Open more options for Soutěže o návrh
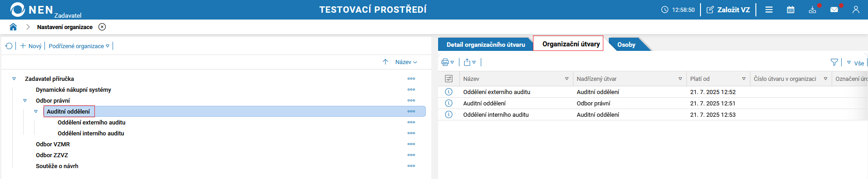 click(411, 166)
